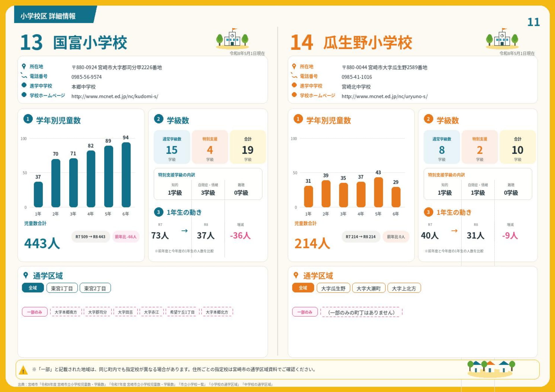Click the orange pin icon beside 通学区域
Viewport: 555px width, 392px height.
pyautogui.click(x=296, y=275)
